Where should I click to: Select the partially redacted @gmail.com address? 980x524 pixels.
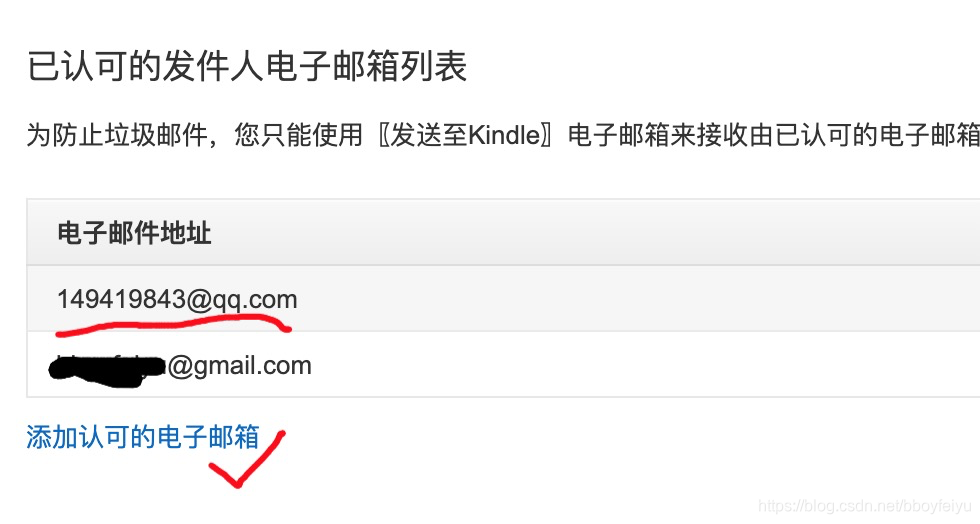pos(180,366)
